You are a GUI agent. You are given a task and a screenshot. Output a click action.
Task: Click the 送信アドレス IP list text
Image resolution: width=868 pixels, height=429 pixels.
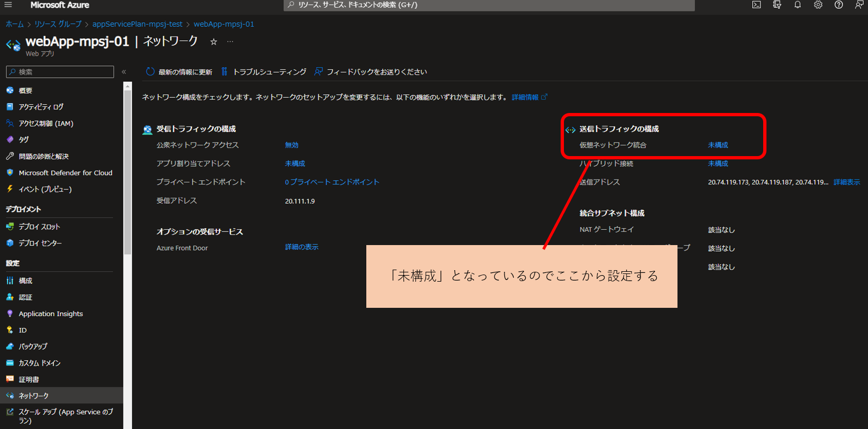tap(768, 182)
